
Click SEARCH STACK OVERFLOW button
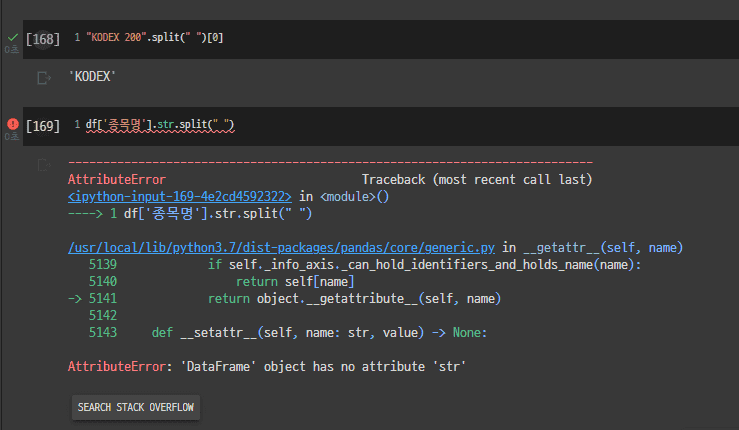coord(136,407)
